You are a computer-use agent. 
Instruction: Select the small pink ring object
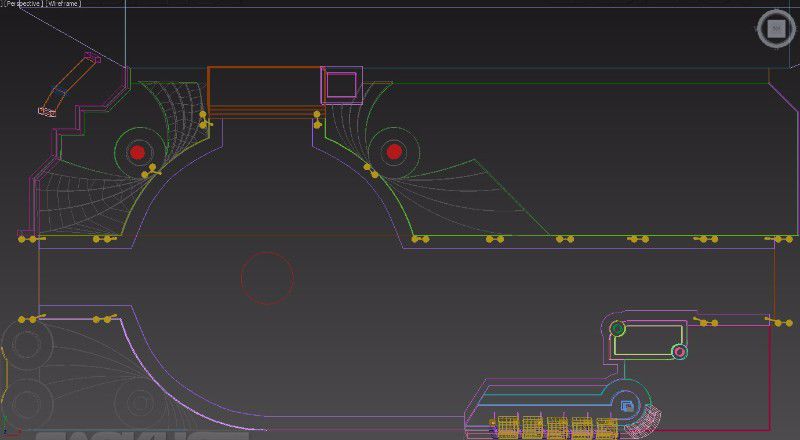(679, 352)
